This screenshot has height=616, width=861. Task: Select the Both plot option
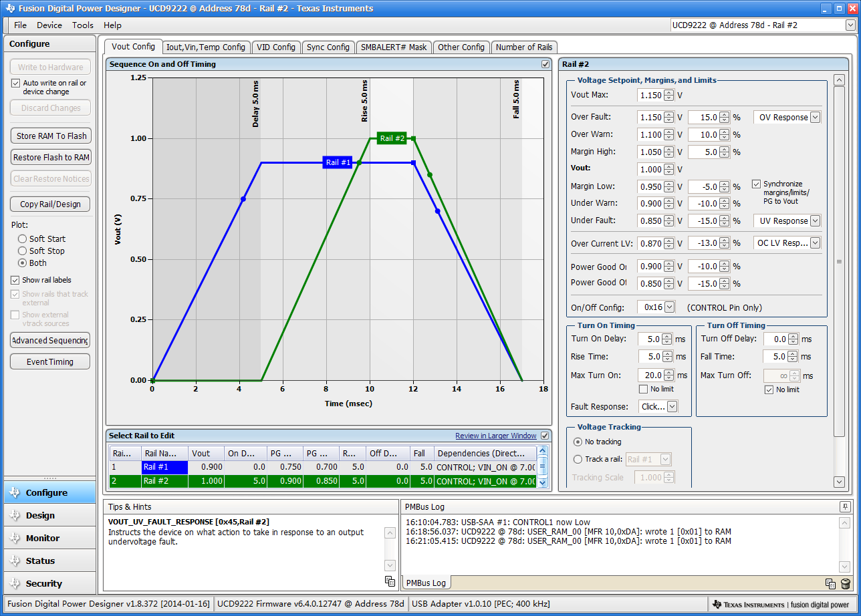[x=23, y=263]
